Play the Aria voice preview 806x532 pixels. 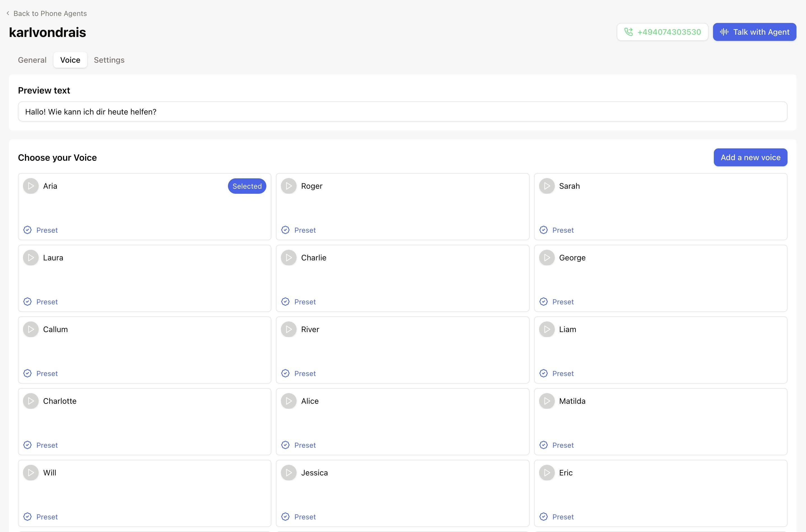[31, 186]
